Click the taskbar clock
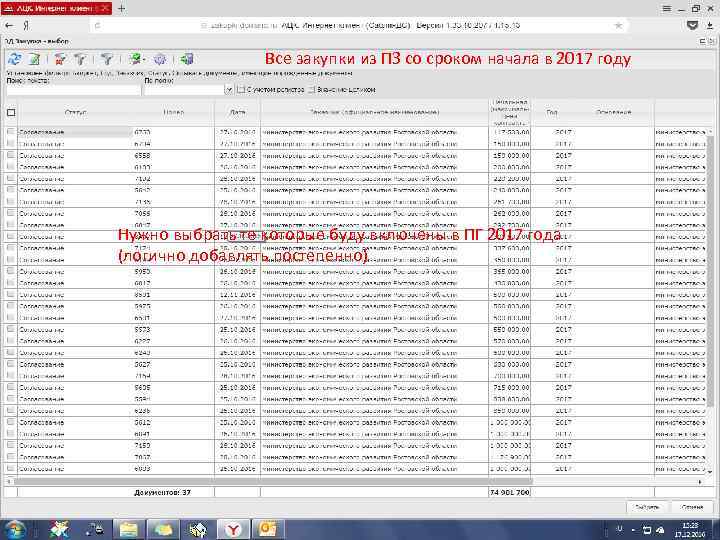The height and width of the screenshot is (540, 720). 689,529
